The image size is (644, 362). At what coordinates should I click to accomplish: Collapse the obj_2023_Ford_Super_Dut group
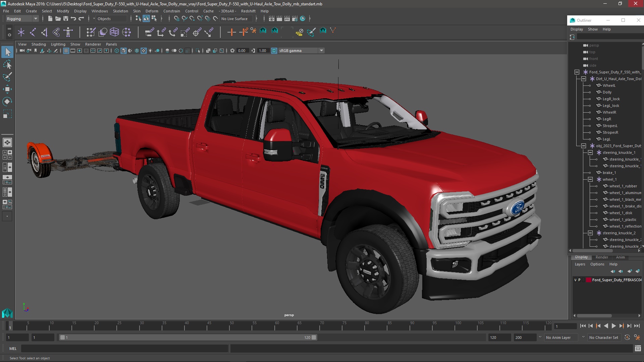[584, 146]
